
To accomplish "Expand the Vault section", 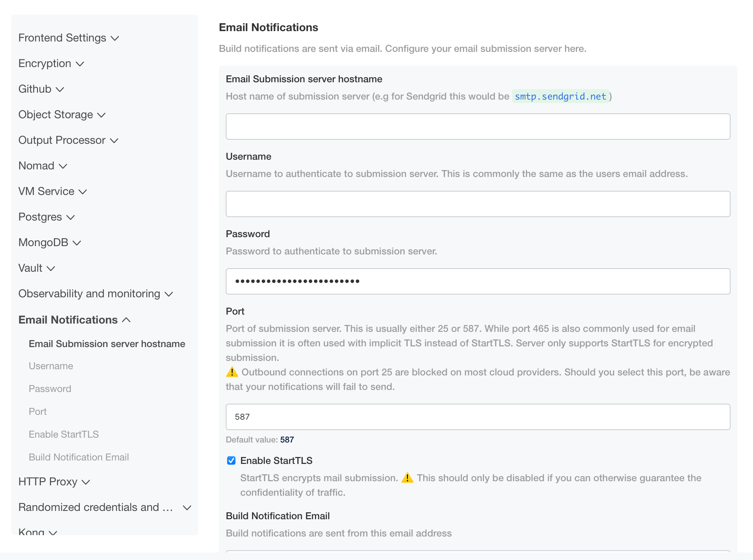I will click(x=37, y=268).
